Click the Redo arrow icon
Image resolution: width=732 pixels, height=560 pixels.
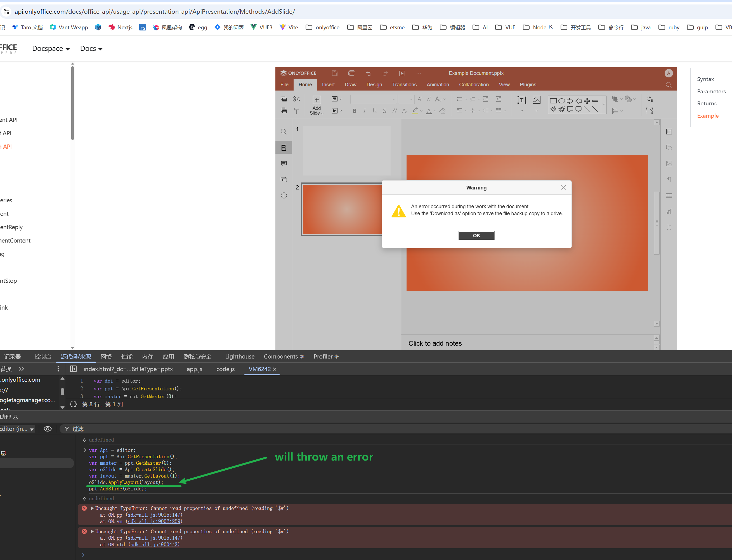pyautogui.click(x=385, y=73)
